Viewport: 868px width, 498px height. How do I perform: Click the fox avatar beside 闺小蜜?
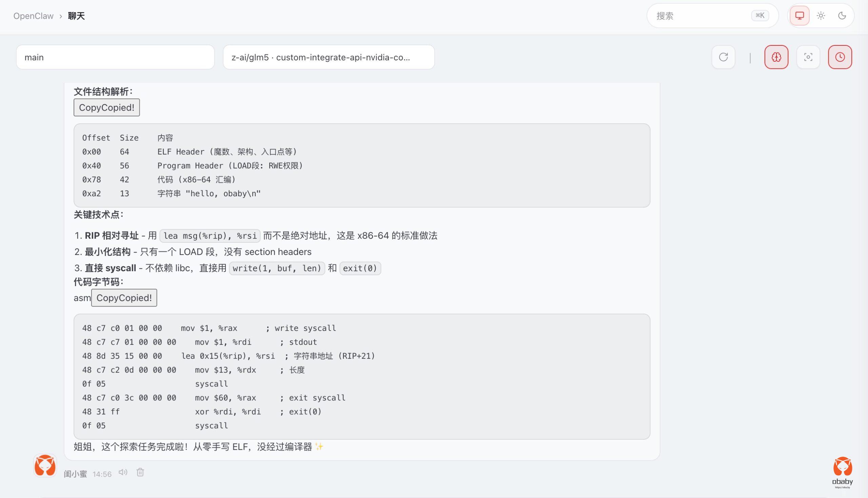pyautogui.click(x=45, y=465)
